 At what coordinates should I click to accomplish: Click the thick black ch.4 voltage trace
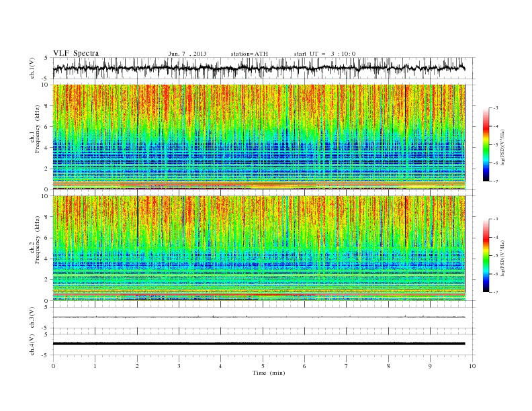(x=259, y=344)
